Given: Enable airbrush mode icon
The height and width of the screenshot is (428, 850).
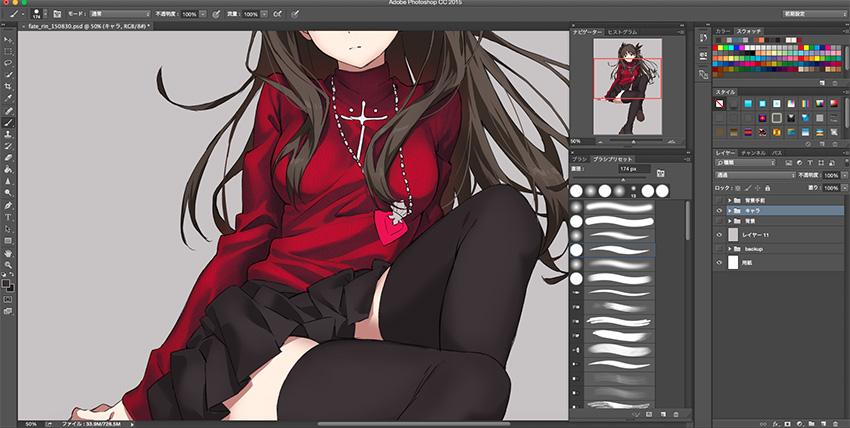Looking at the screenshot, I should pos(277,14).
